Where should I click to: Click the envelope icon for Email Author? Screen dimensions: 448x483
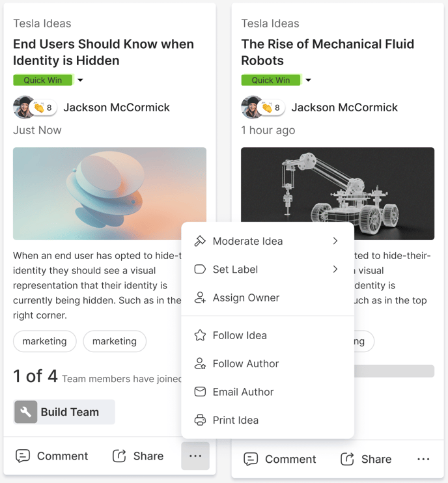coord(200,392)
